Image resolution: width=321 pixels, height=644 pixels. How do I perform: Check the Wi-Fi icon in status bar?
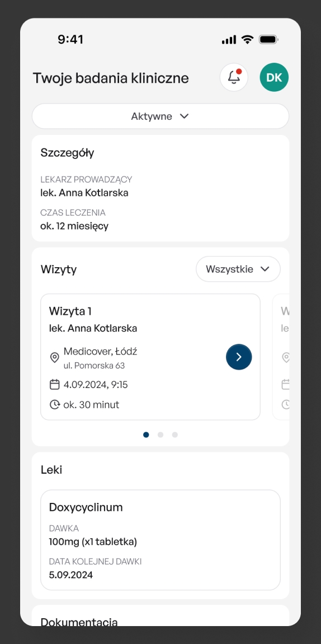pyautogui.click(x=248, y=39)
